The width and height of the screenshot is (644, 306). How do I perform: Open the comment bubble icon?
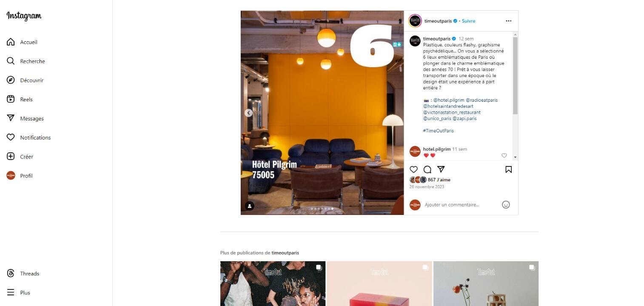(427, 169)
